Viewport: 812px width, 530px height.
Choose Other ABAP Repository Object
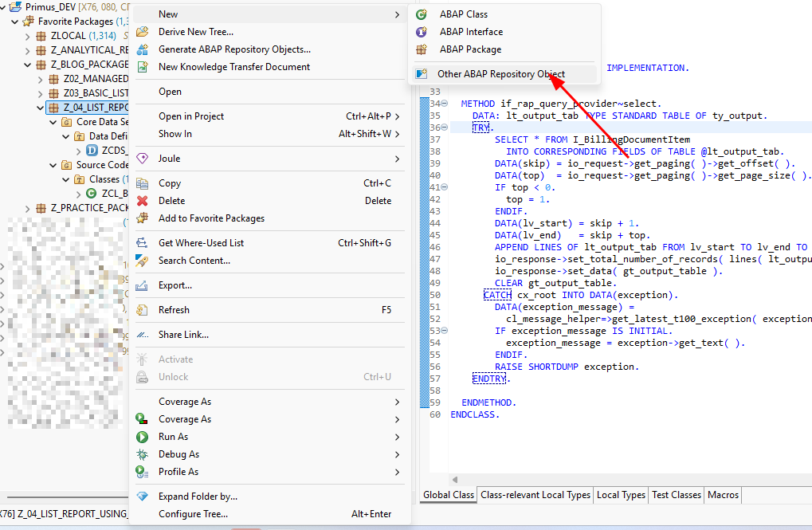click(x=505, y=74)
